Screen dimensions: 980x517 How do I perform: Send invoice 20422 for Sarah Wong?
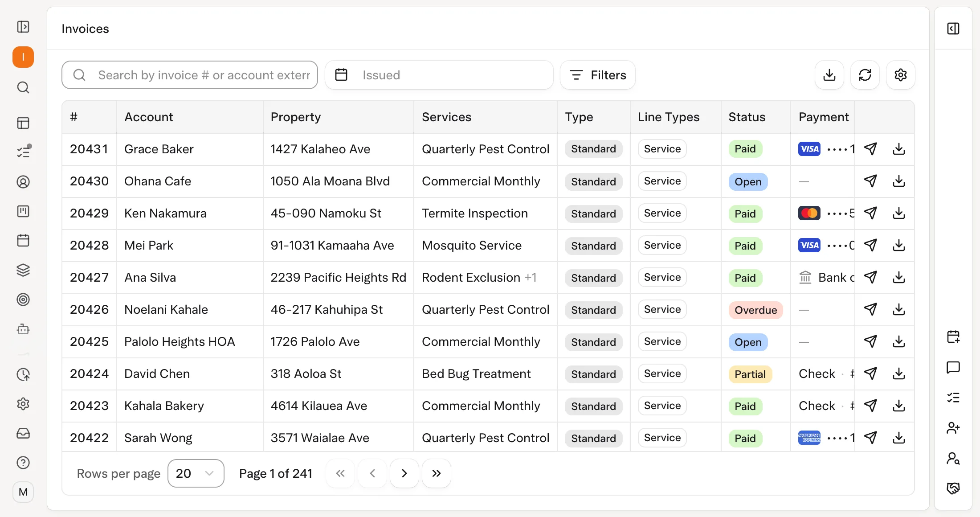870,438
